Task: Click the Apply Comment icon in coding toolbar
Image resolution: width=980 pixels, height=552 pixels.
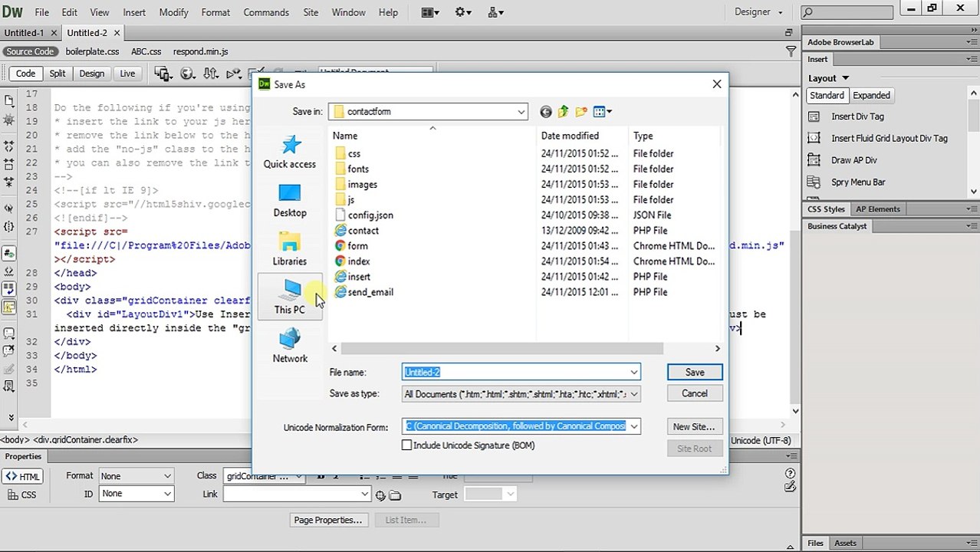Action: pyautogui.click(x=9, y=333)
